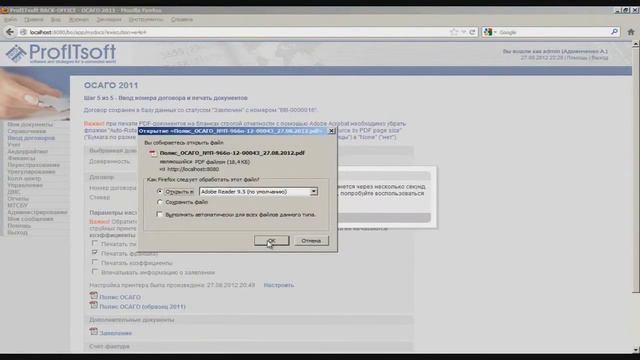The image size is (640, 360).
Task: Toggle 'Впечатывать информацию о заявлении' checkbox
Action: [x=95, y=272]
